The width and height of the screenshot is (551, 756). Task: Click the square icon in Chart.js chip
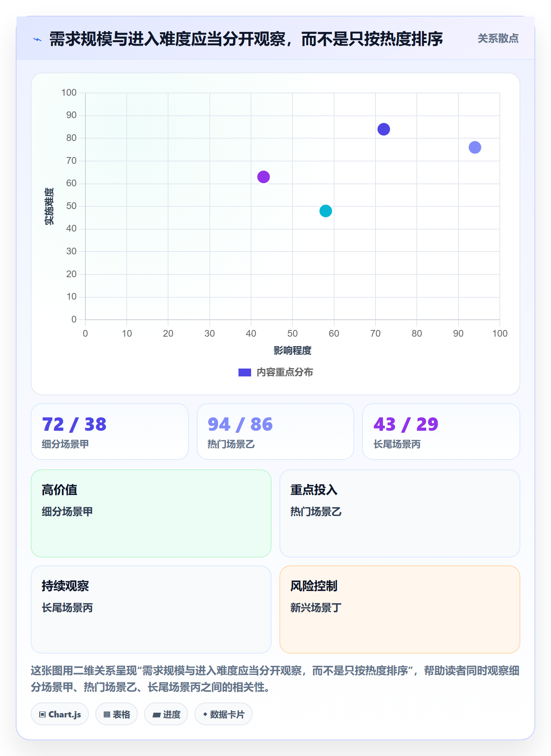[43, 715]
